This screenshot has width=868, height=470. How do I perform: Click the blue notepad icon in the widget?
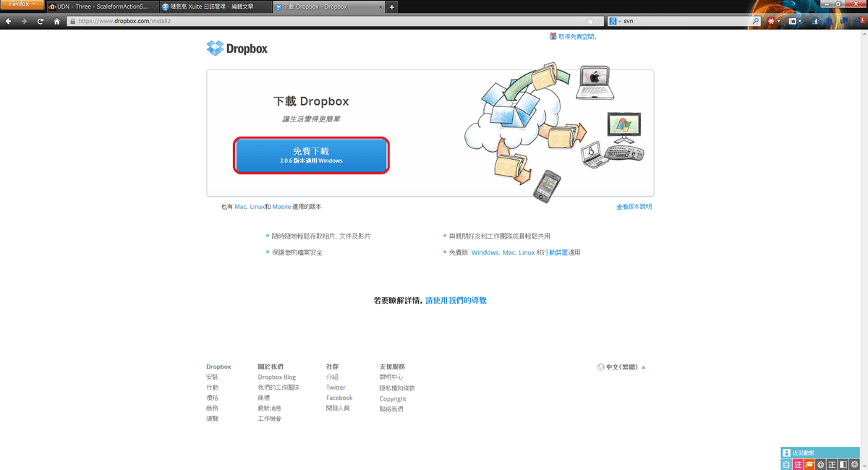point(788,463)
